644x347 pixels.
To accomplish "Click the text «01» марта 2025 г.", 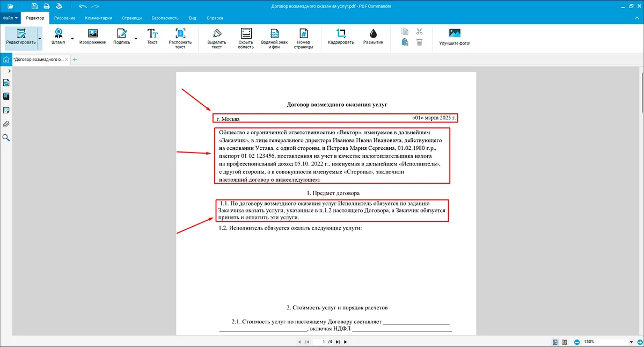I will tap(434, 117).
